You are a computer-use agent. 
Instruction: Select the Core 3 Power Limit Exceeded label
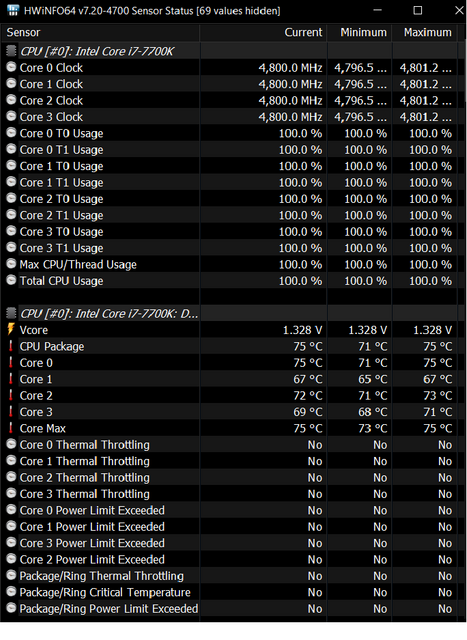pyautogui.click(x=92, y=543)
